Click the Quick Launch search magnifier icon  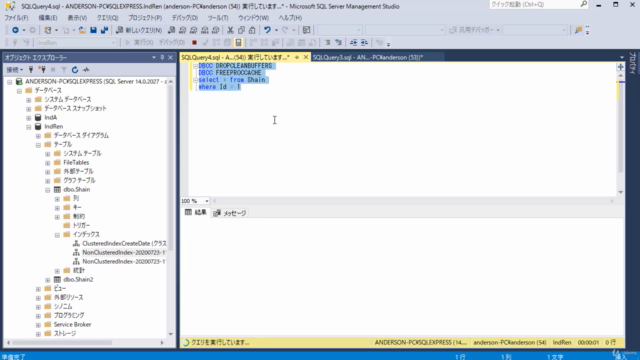point(584,4)
